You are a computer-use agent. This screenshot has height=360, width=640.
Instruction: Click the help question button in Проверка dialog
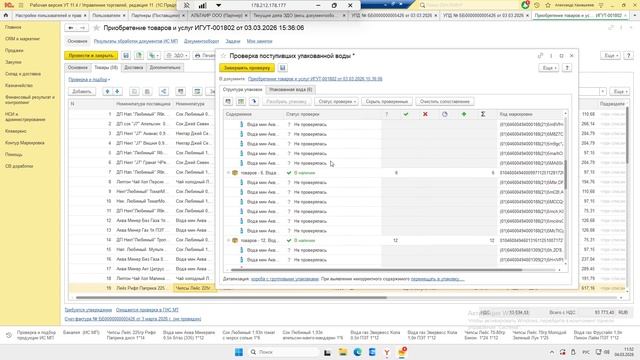567,68
